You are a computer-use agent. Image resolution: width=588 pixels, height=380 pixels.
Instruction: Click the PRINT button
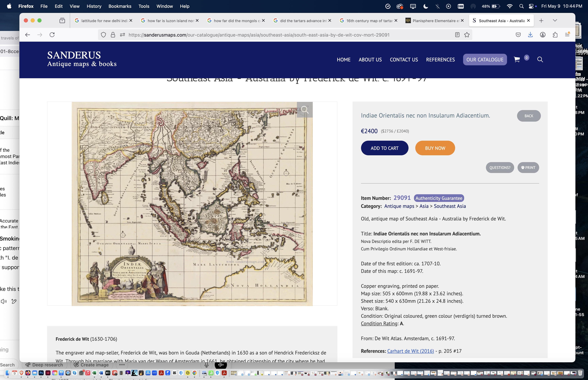(528, 168)
